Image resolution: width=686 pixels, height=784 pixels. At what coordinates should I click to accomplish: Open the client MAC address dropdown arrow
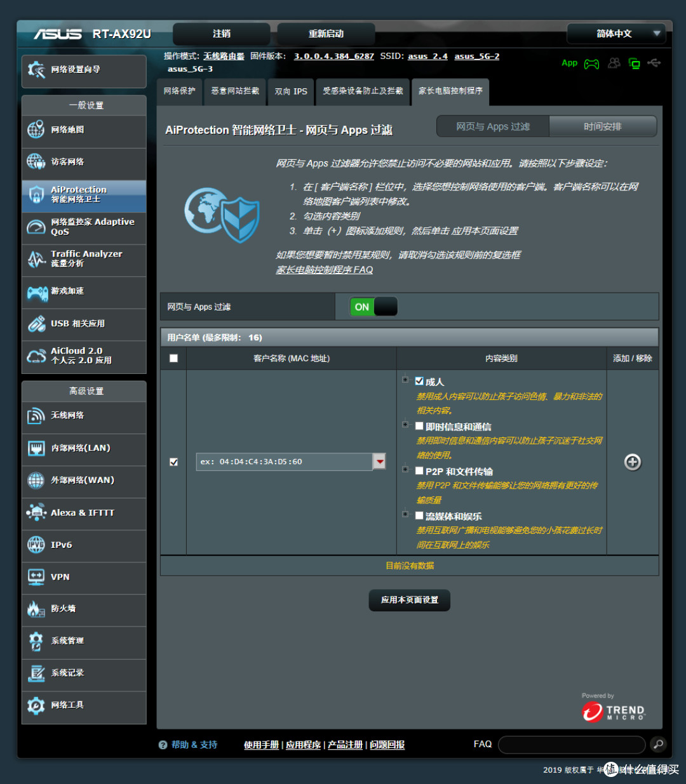[x=379, y=462]
